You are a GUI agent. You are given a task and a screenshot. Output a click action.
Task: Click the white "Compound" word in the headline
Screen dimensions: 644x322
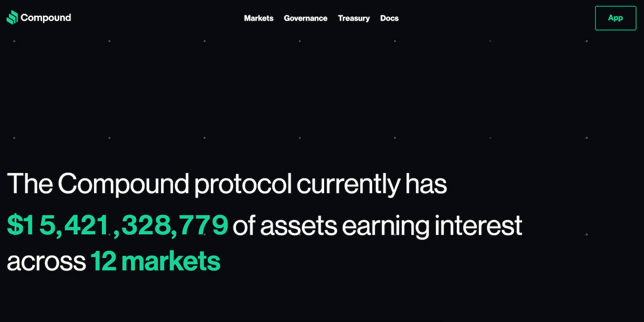(123, 184)
